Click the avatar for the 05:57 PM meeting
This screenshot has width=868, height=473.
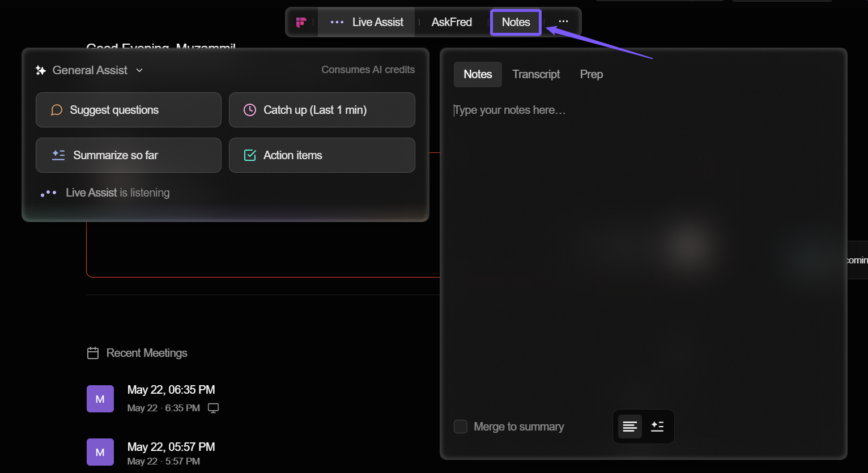point(100,452)
